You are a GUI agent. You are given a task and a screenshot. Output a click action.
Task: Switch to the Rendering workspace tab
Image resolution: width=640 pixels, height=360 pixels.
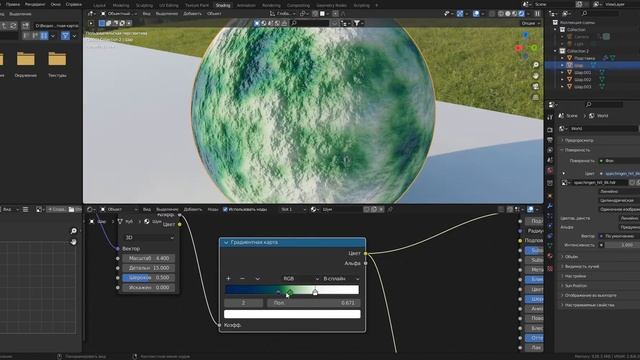[271, 5]
